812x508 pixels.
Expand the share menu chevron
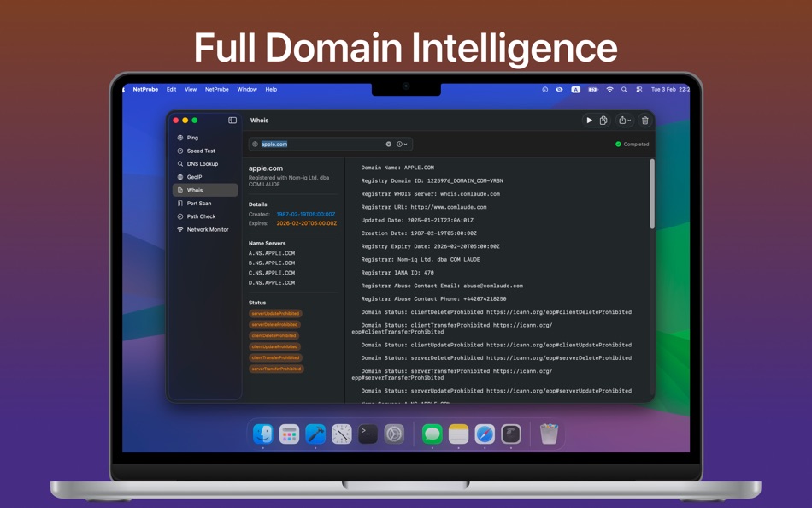pyautogui.click(x=630, y=121)
